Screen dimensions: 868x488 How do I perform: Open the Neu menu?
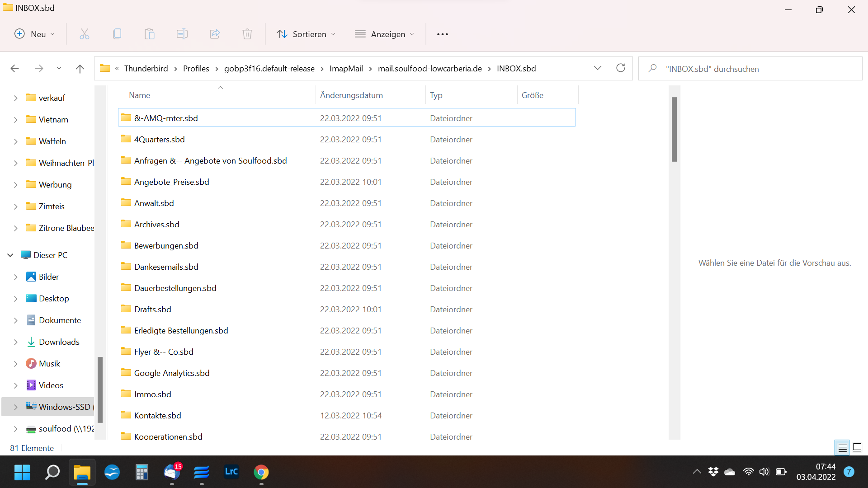pyautogui.click(x=34, y=34)
